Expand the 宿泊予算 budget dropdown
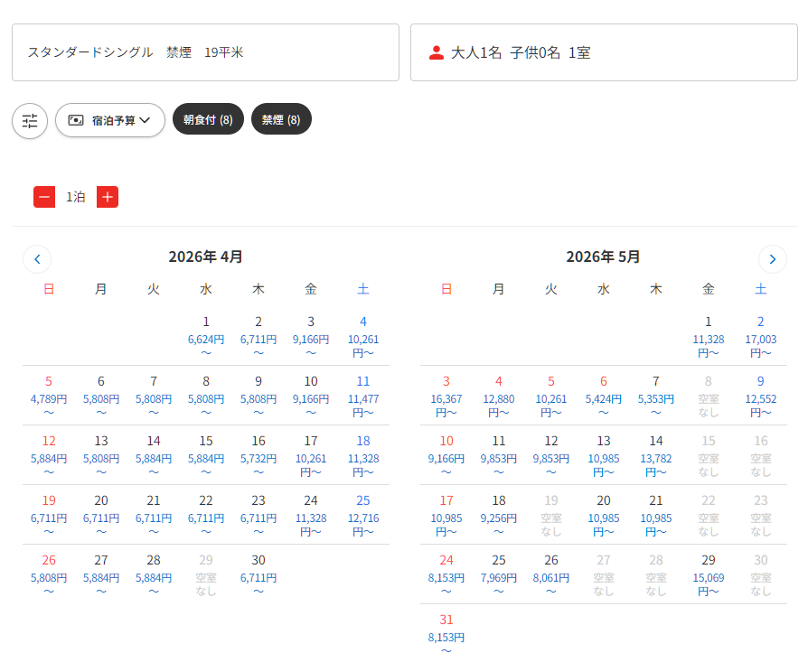Image resolution: width=808 pixels, height=672 pixels. click(x=110, y=120)
